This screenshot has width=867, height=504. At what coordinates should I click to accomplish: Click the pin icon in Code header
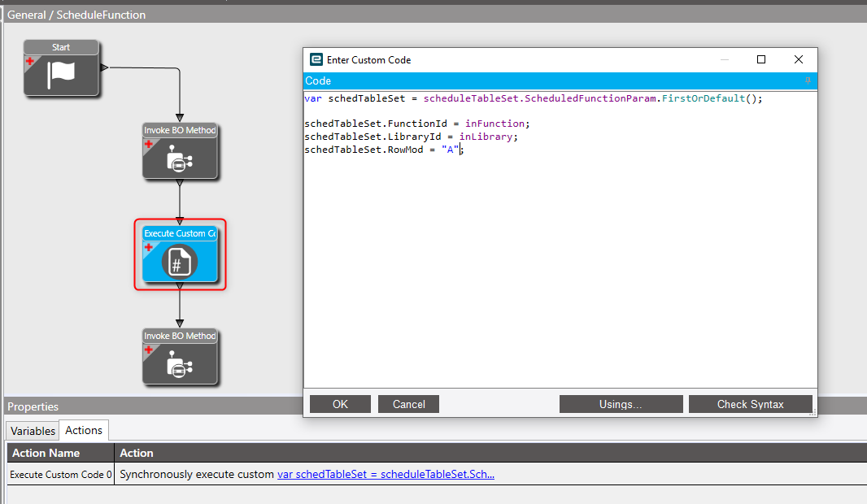click(x=808, y=80)
